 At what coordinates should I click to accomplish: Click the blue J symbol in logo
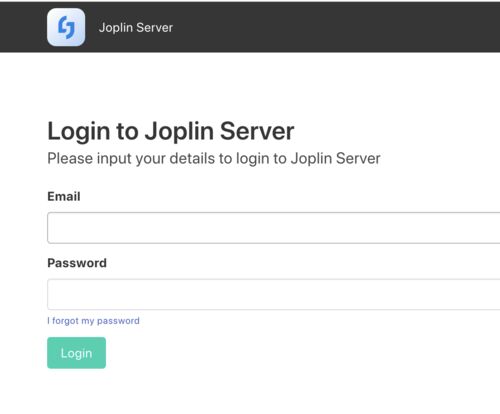pyautogui.click(x=66, y=27)
